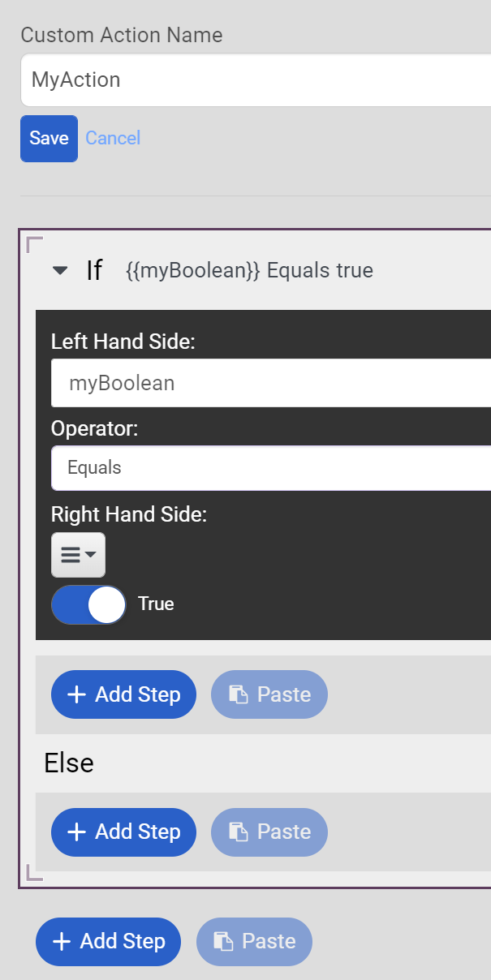Click the plus icon in the If branch's Add Step
This screenshot has width=491, height=980.
[x=76, y=694]
